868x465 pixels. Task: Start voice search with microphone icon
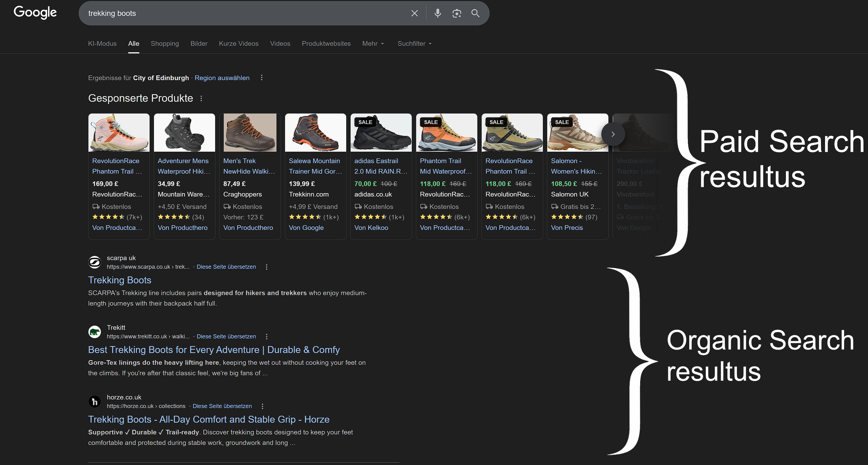(x=437, y=13)
